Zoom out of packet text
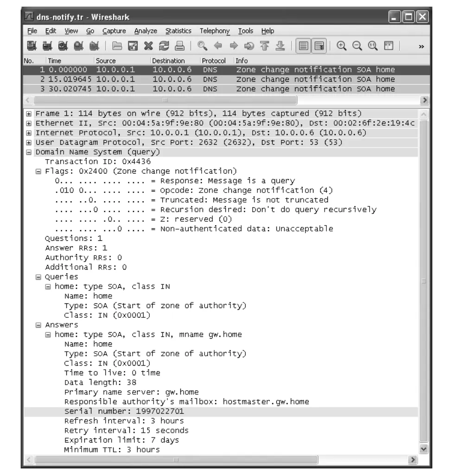 (357, 46)
